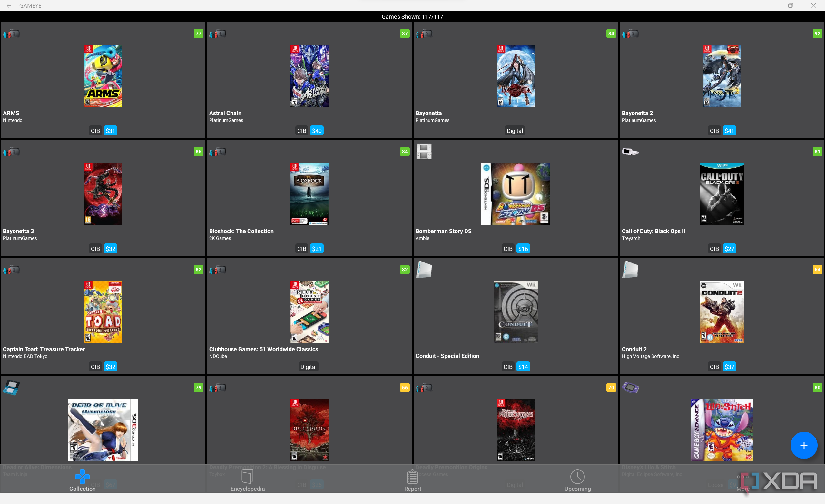Click the $16 price on Bomberman Story DS
825x504 pixels.
tap(523, 249)
